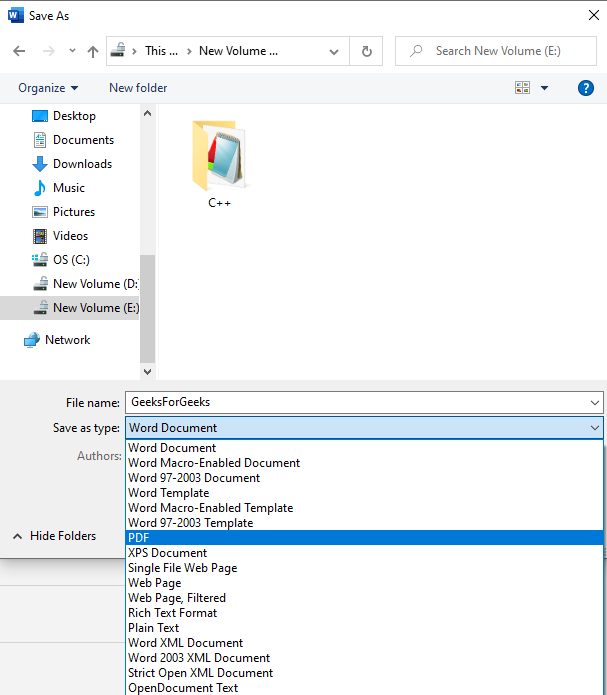Image resolution: width=607 pixels, height=695 pixels.
Task: Refresh the folder view
Action: point(367,51)
